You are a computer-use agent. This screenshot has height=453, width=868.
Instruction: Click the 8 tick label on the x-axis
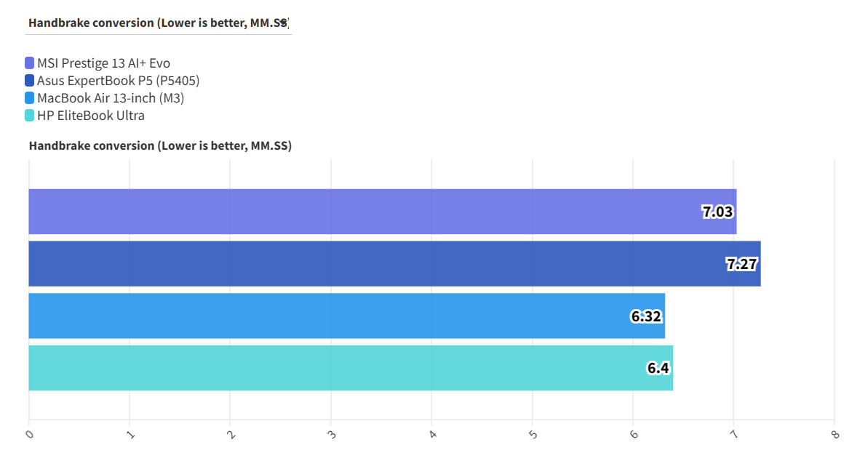click(835, 435)
